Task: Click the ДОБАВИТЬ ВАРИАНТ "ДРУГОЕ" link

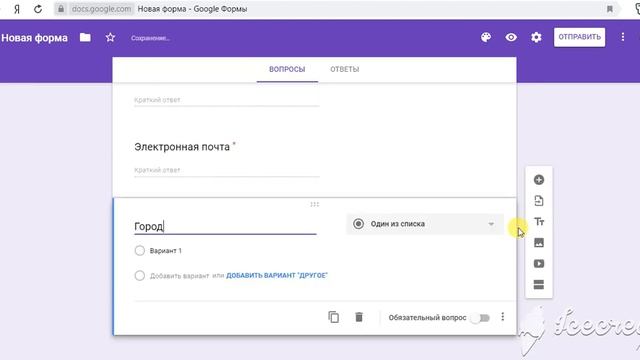Action: coord(277,276)
